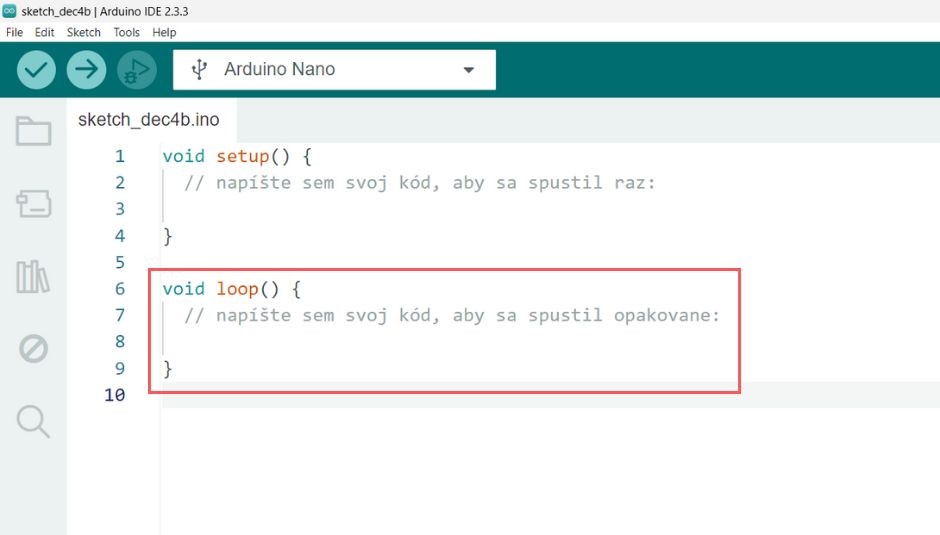Open the File menu

(x=14, y=32)
